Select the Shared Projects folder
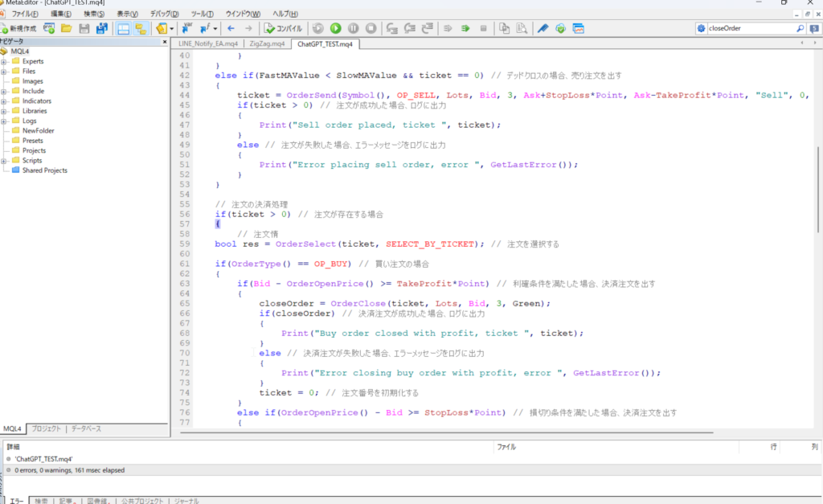 pyautogui.click(x=45, y=170)
